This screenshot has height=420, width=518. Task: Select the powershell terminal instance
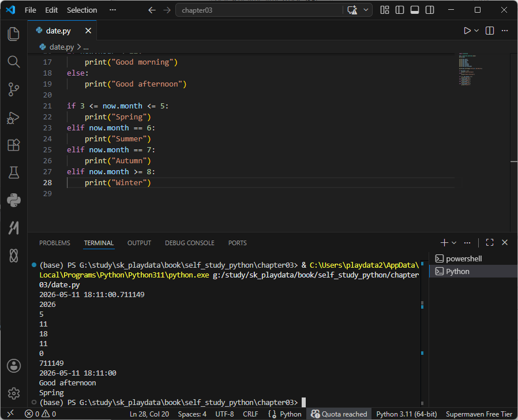point(473,258)
